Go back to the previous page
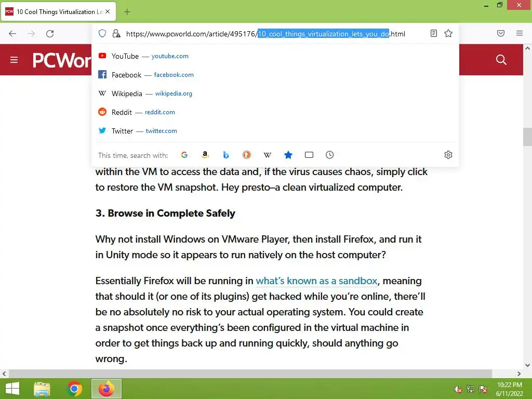 tap(12, 34)
